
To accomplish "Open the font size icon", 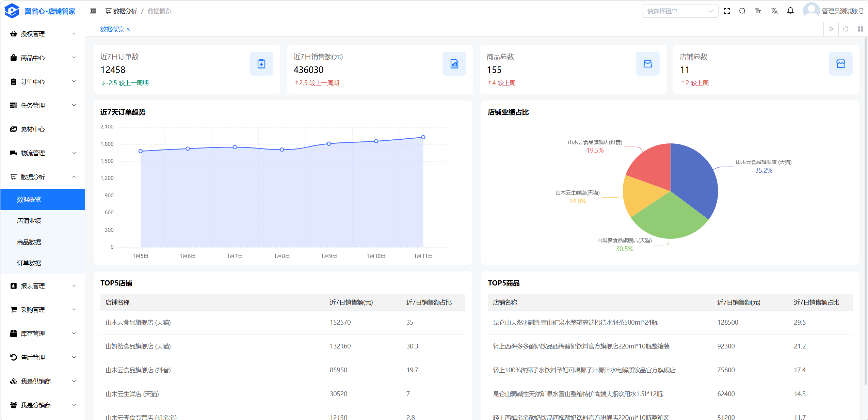I will click(758, 11).
